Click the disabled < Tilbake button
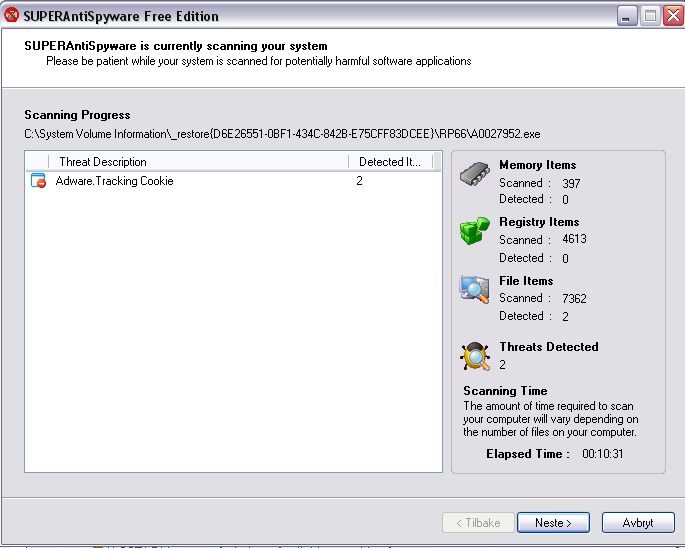 coord(478,523)
